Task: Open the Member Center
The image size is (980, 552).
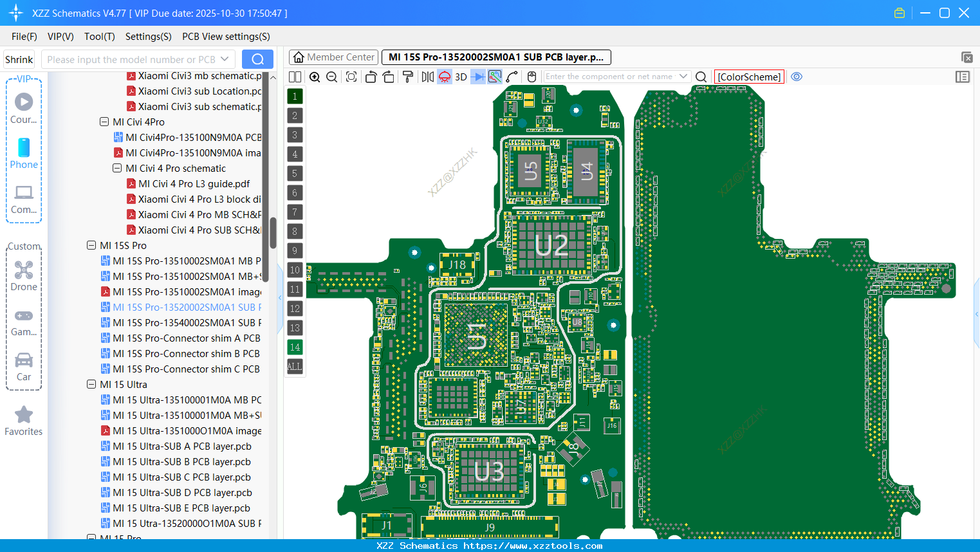Action: (x=333, y=57)
